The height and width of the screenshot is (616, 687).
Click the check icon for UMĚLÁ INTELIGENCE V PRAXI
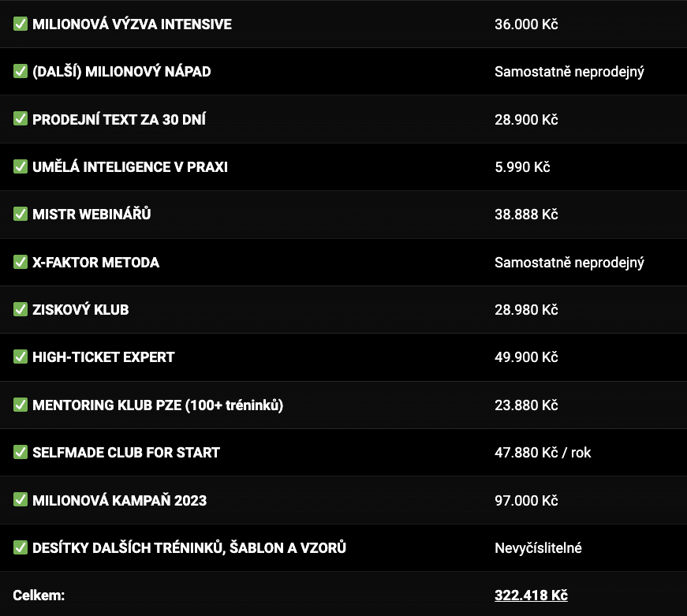[x=21, y=166]
